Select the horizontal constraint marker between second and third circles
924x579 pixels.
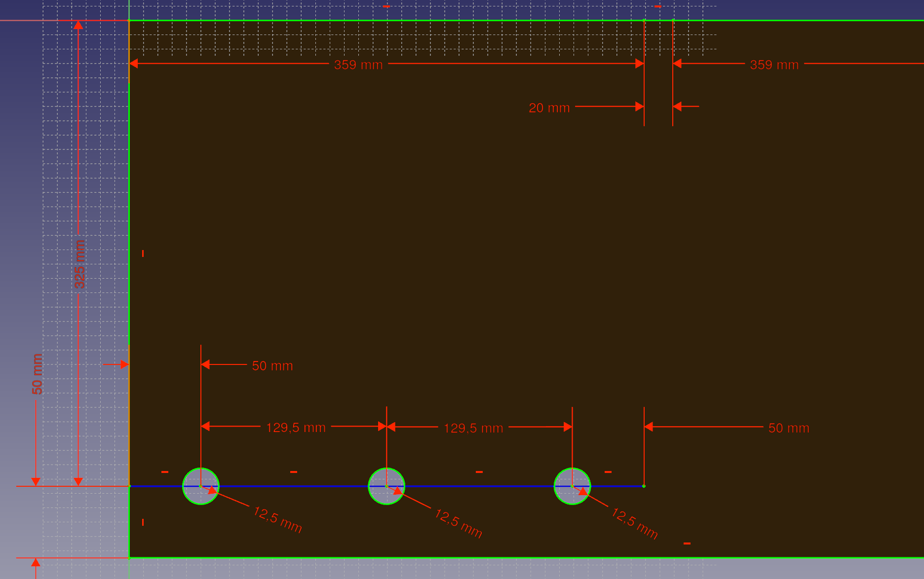[479, 472]
